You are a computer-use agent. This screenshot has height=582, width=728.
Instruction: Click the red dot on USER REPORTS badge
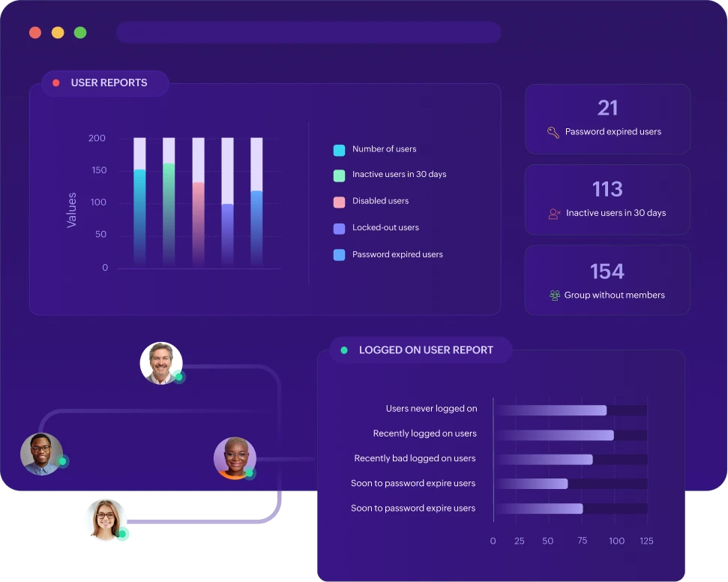pyautogui.click(x=55, y=82)
